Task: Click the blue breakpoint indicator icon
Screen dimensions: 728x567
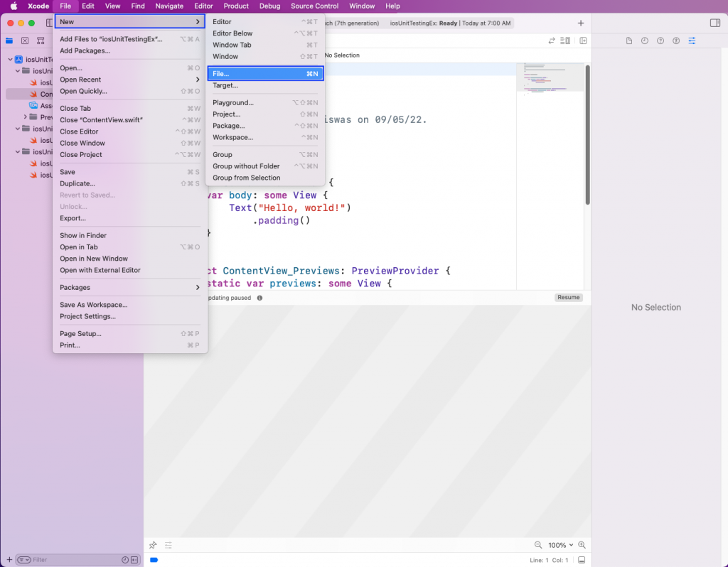Action: click(x=154, y=560)
